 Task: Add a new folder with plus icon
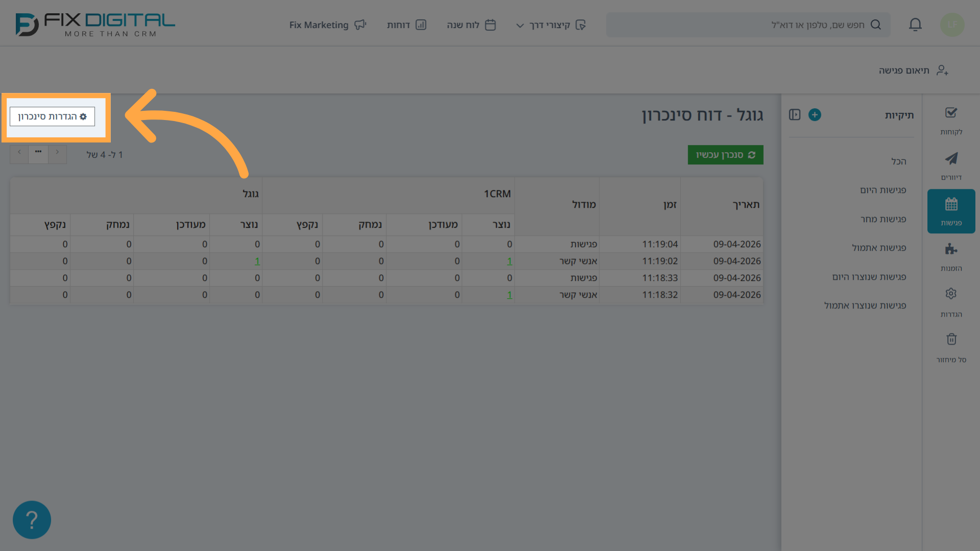click(815, 115)
